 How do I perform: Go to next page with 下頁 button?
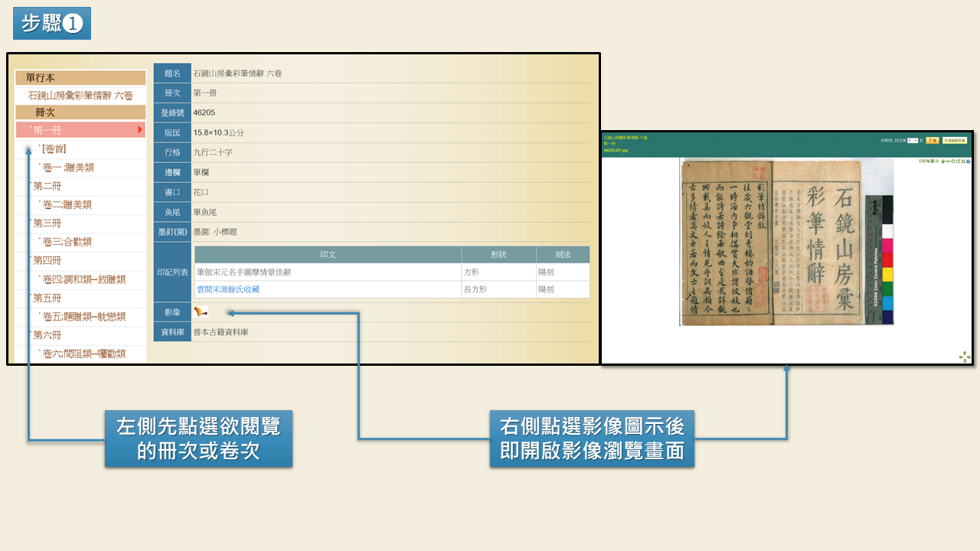point(933,141)
